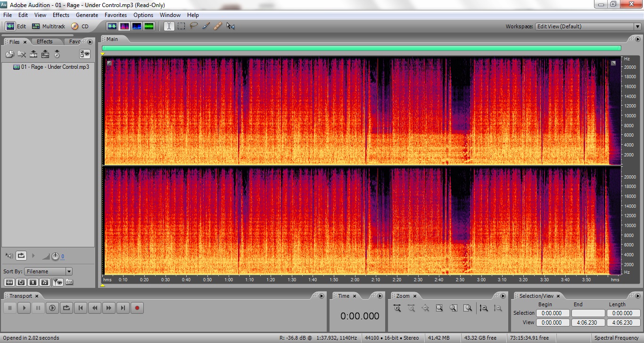Select the Marquee Selection tool
This screenshot has height=343, width=644.
pos(181,26)
